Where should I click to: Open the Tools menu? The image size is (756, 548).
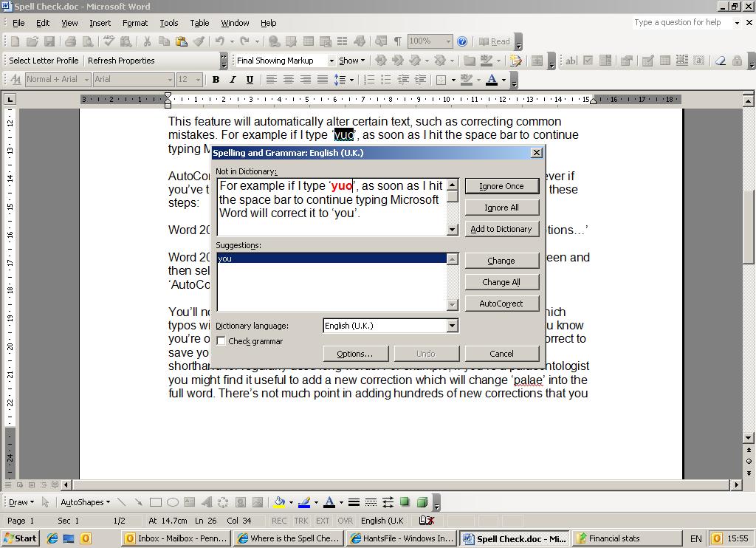pos(169,23)
